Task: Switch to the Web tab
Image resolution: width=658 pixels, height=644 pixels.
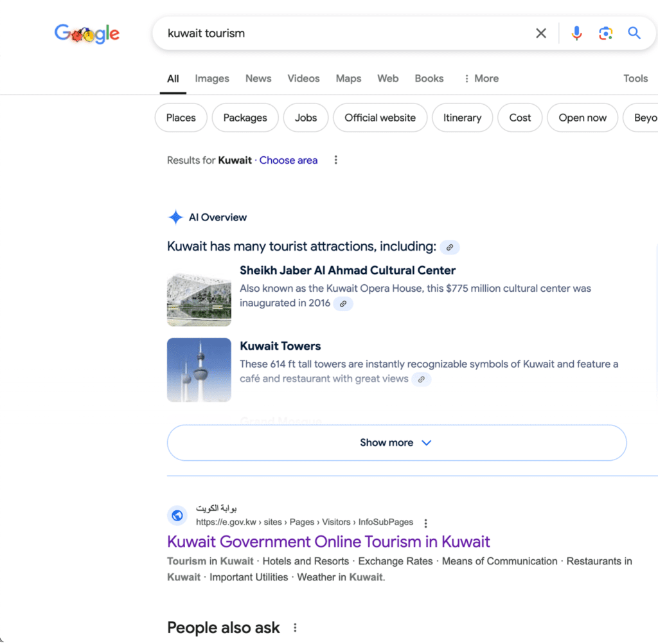Action: pyautogui.click(x=387, y=78)
